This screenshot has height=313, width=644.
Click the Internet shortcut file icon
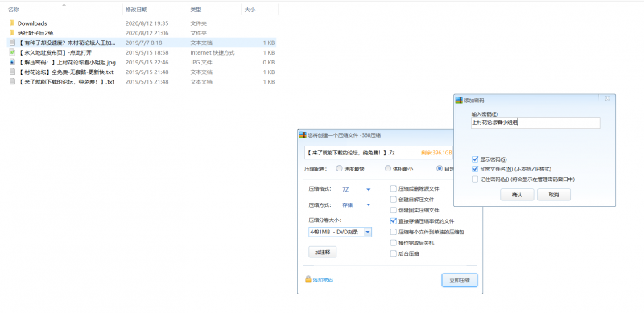(12, 52)
